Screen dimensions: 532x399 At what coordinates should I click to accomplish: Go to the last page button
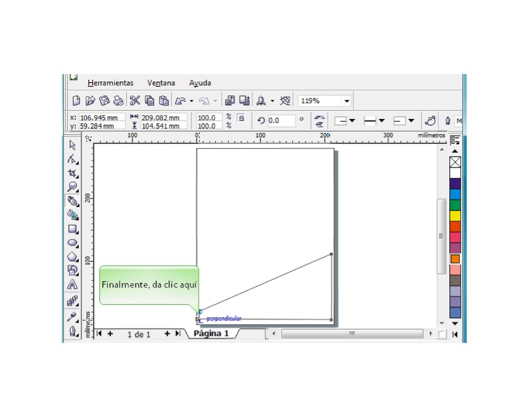(178, 334)
